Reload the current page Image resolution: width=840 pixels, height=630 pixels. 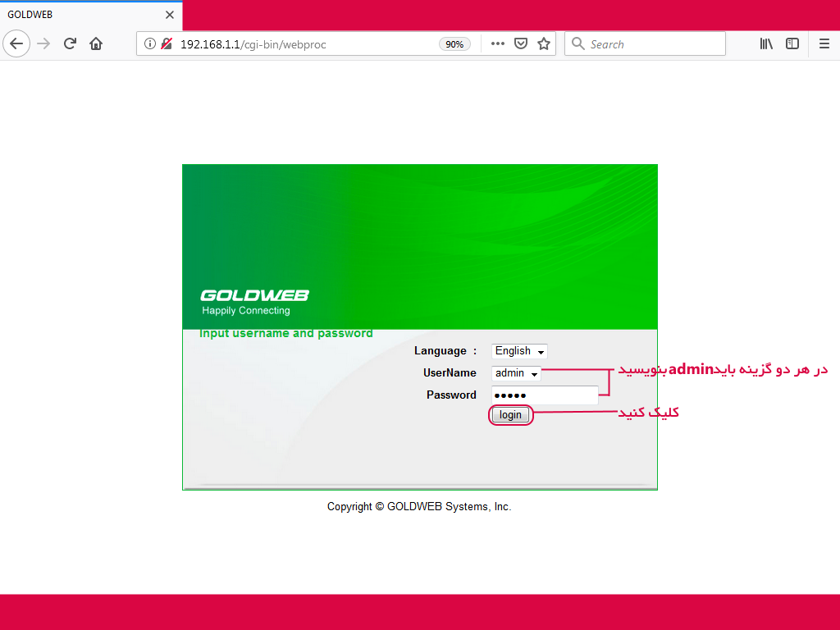[71, 44]
